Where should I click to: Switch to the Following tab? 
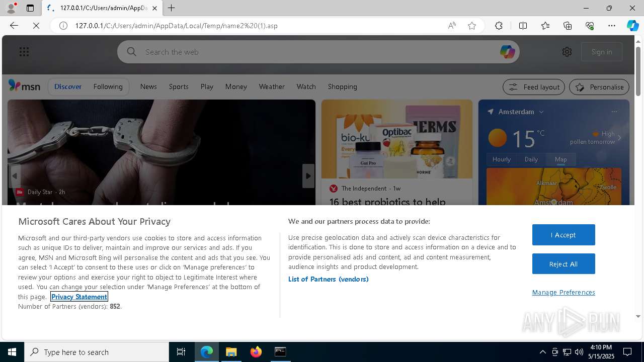(x=108, y=86)
